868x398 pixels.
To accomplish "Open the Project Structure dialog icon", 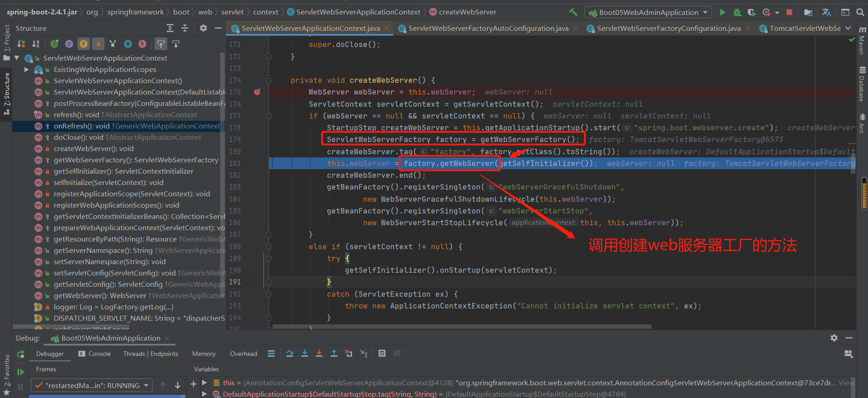I will point(808,12).
